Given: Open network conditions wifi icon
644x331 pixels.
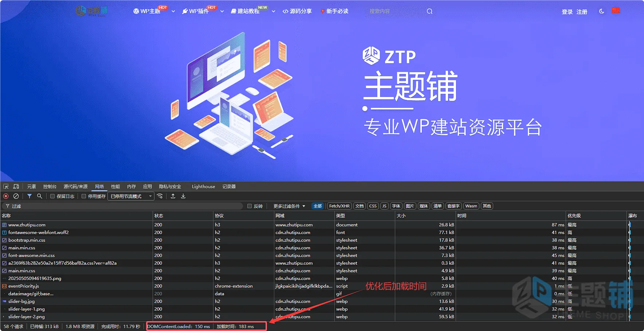Looking at the screenshot, I should tap(160, 196).
